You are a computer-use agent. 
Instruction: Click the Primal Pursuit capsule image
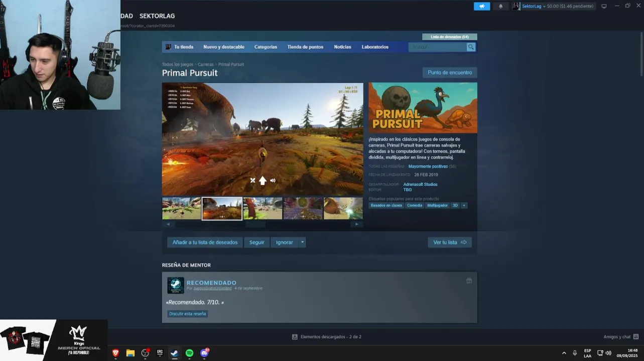pos(423,108)
